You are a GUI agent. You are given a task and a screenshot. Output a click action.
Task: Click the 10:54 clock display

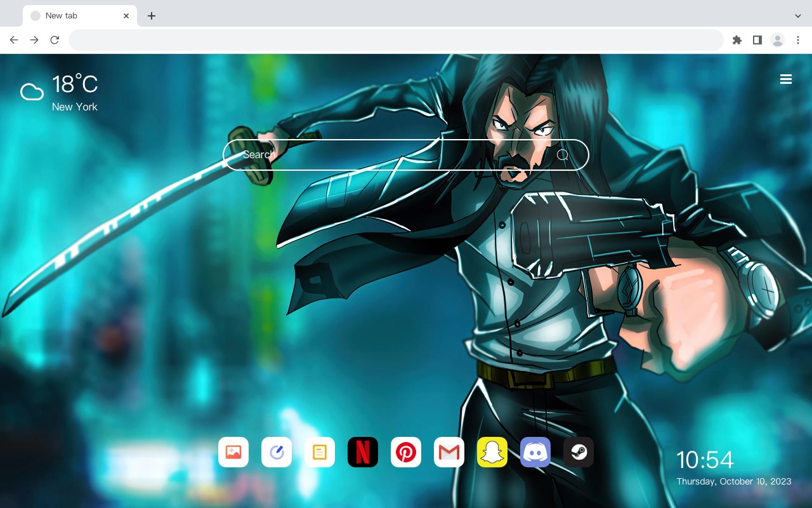pyautogui.click(x=705, y=460)
